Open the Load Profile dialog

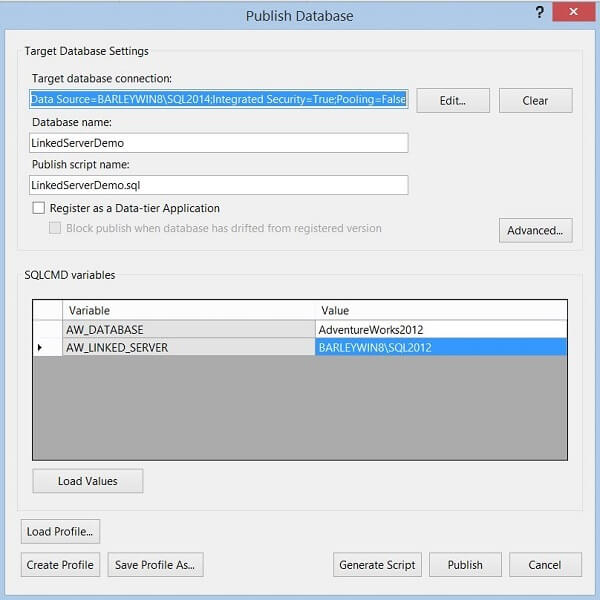(x=61, y=531)
